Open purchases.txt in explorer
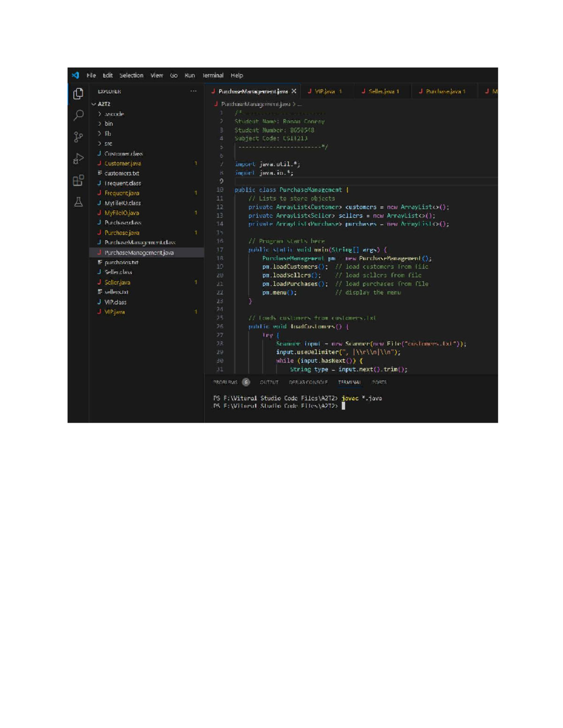Viewport: 563px width, 728px height. (x=146, y=263)
